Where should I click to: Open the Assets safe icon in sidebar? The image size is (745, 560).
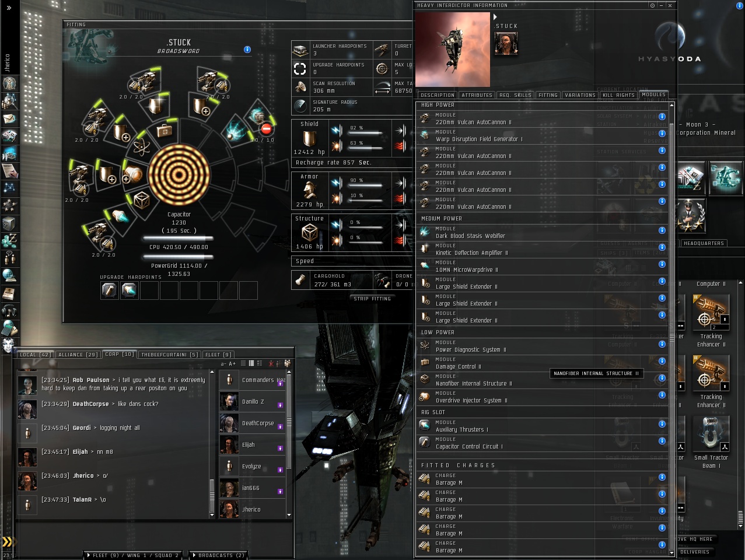coord(9,223)
